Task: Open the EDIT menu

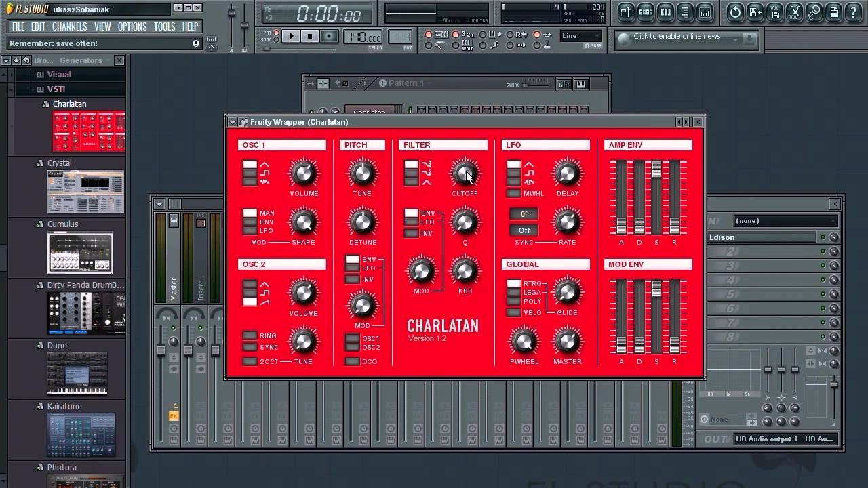Action: (38, 26)
